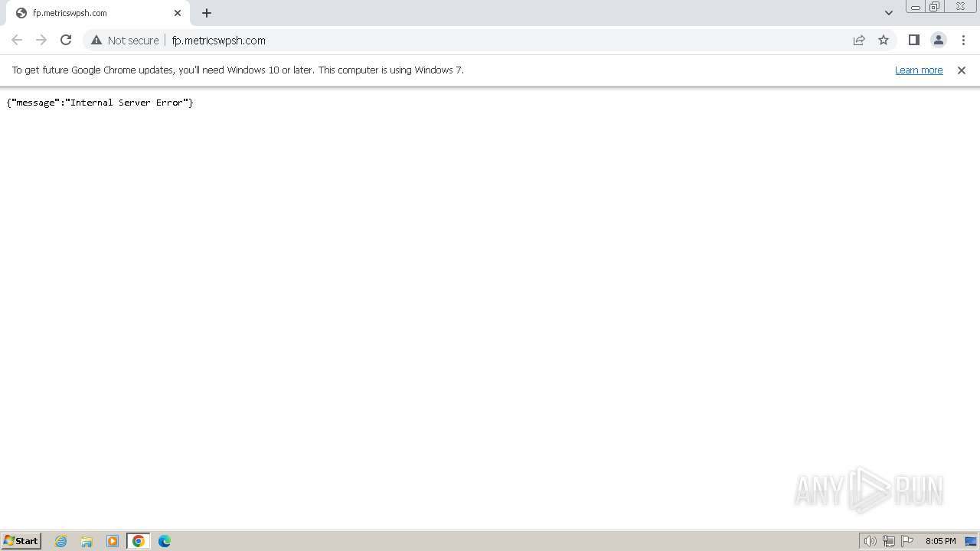Viewport: 980px width, 551px height.
Task: Minimize the Chrome window
Action: coord(916,7)
